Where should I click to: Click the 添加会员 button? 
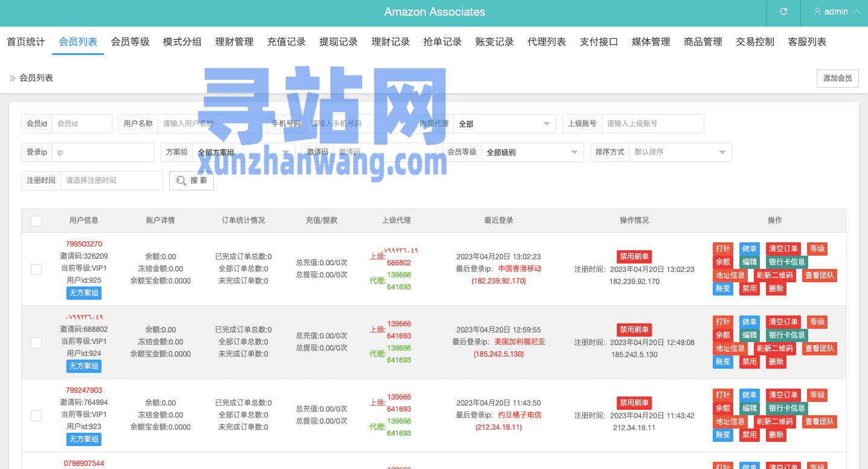tap(837, 79)
